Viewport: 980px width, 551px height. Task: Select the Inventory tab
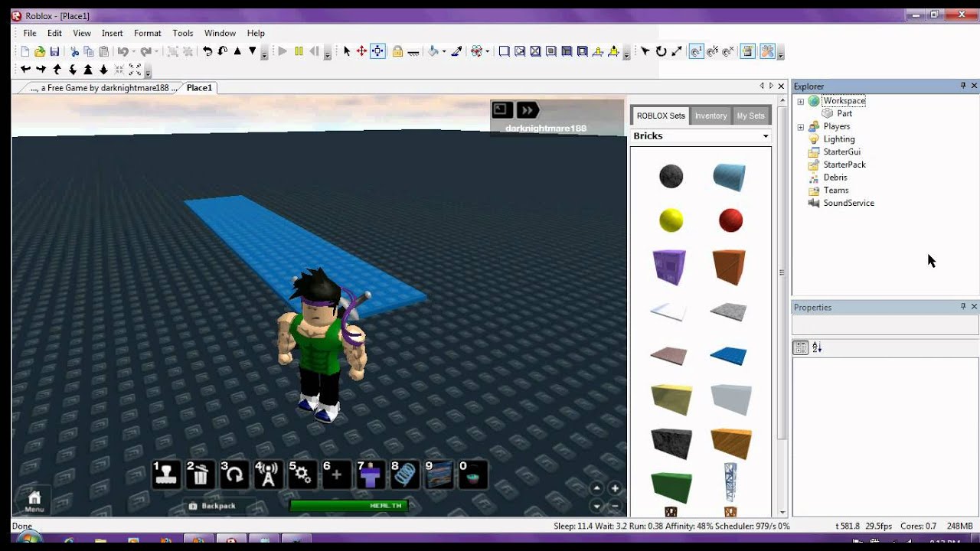[710, 116]
